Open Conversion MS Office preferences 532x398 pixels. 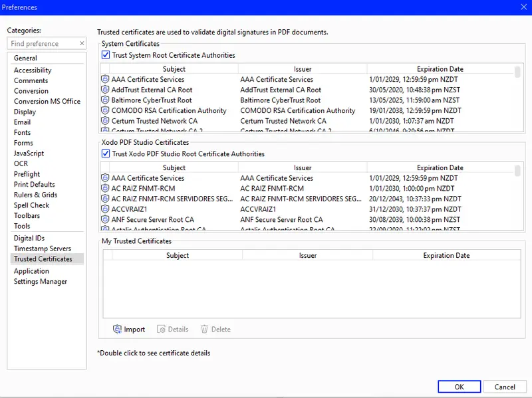tap(47, 102)
